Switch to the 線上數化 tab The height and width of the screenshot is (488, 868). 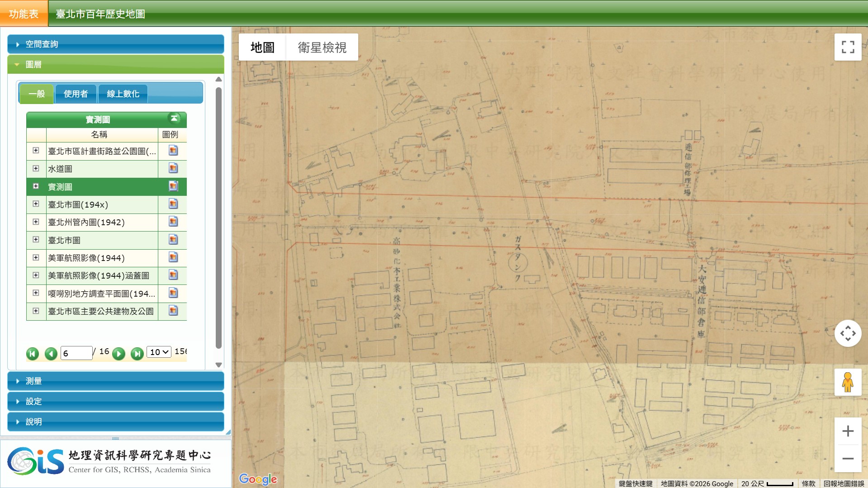point(123,94)
